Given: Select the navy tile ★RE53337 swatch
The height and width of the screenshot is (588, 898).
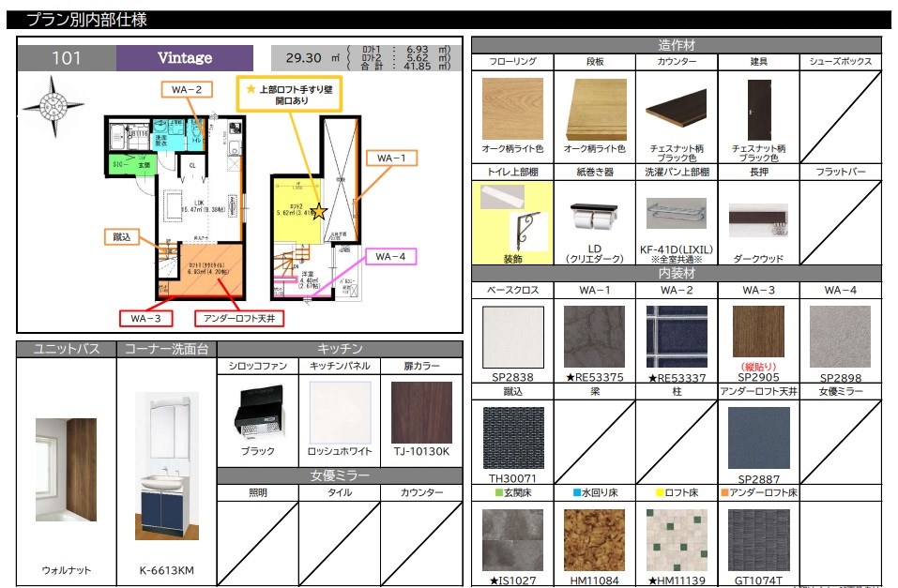Looking at the screenshot, I should 677,337.
